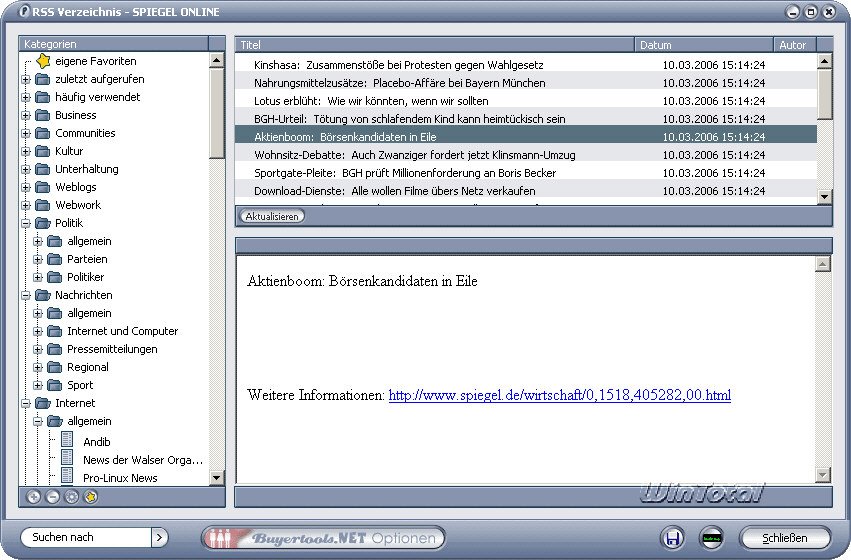The width and height of the screenshot is (851, 560).
Task: Click the Parteien folder icon
Action: click(54, 259)
